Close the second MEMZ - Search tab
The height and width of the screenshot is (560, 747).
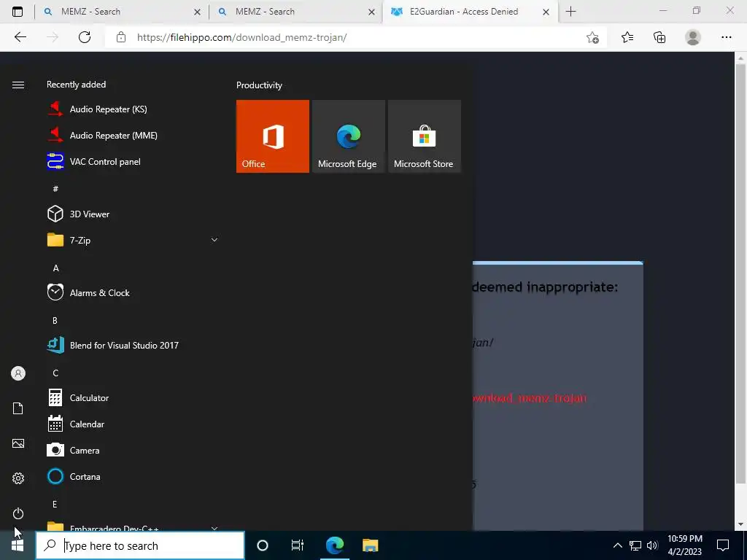coord(371,12)
